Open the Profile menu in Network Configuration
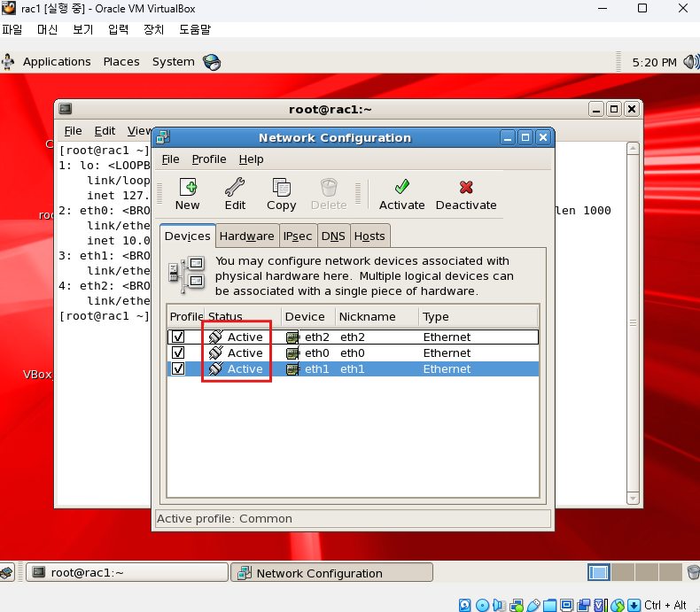Screen dimensions: 700x612 pos(209,159)
